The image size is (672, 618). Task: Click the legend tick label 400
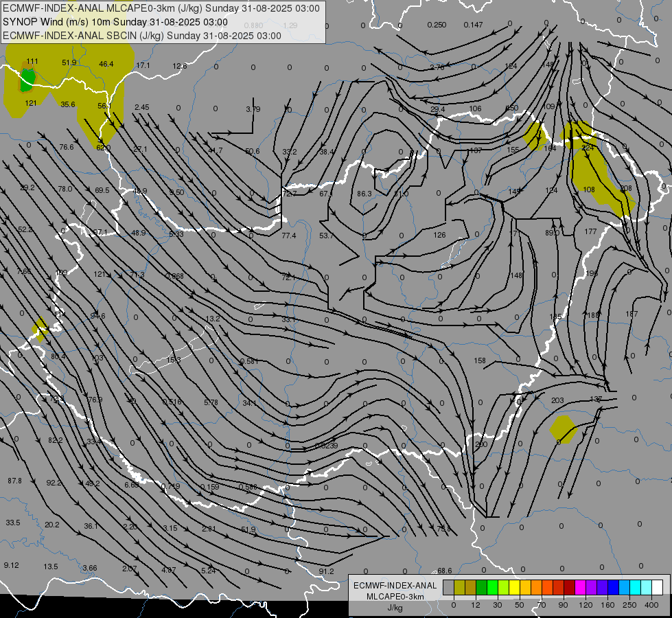(x=651, y=605)
